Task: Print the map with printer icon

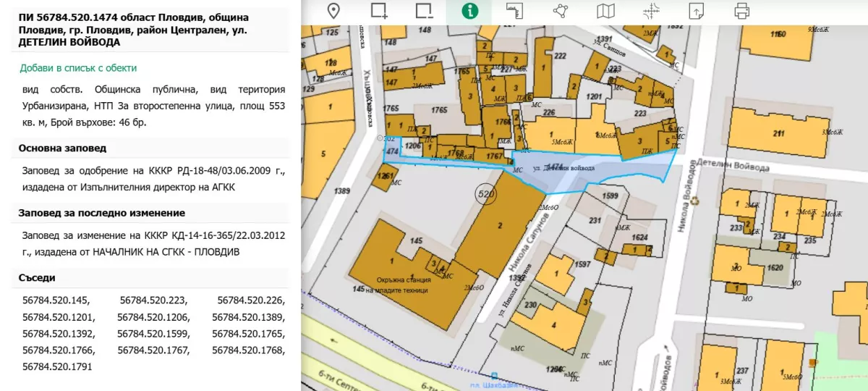Action: point(741,11)
